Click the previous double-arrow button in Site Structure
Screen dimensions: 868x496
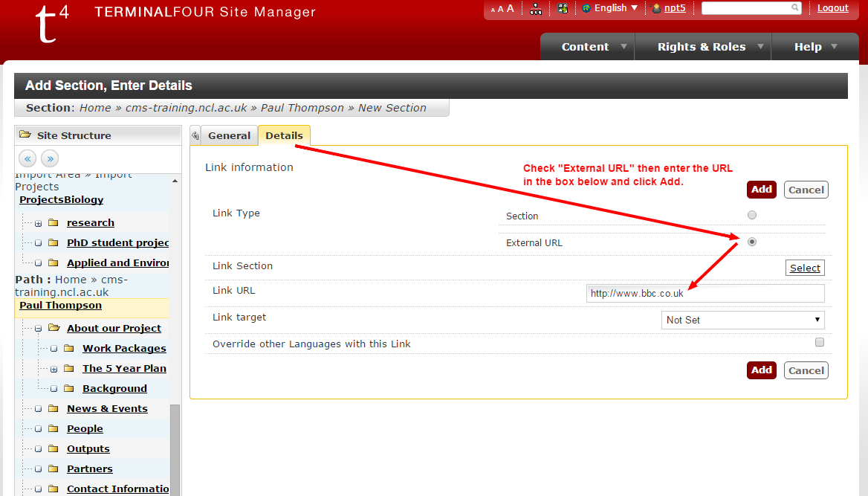tap(28, 158)
